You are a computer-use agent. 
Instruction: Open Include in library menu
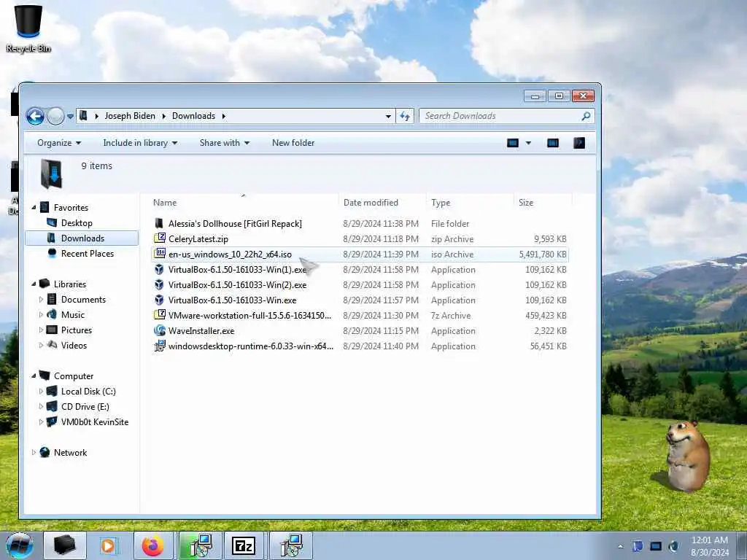(140, 143)
